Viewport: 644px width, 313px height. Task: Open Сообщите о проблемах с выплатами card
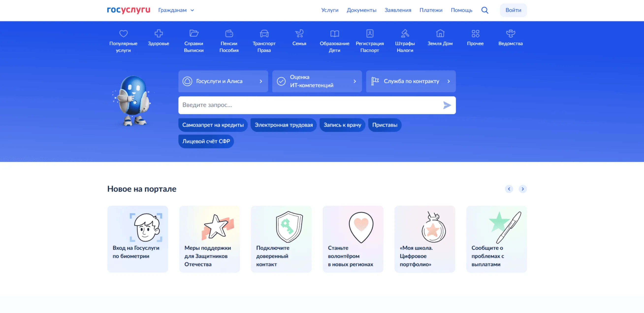tap(497, 239)
